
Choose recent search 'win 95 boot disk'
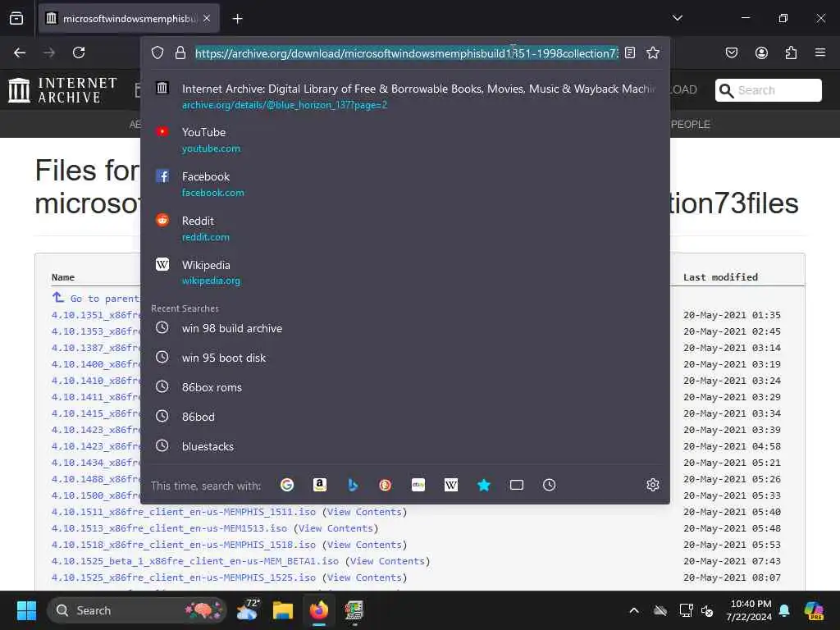click(405, 358)
